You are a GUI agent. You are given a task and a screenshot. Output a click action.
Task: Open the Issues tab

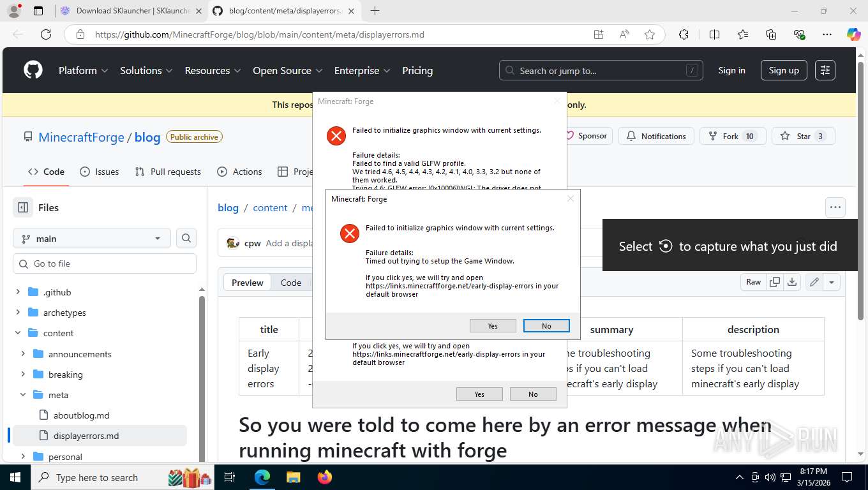tap(100, 172)
